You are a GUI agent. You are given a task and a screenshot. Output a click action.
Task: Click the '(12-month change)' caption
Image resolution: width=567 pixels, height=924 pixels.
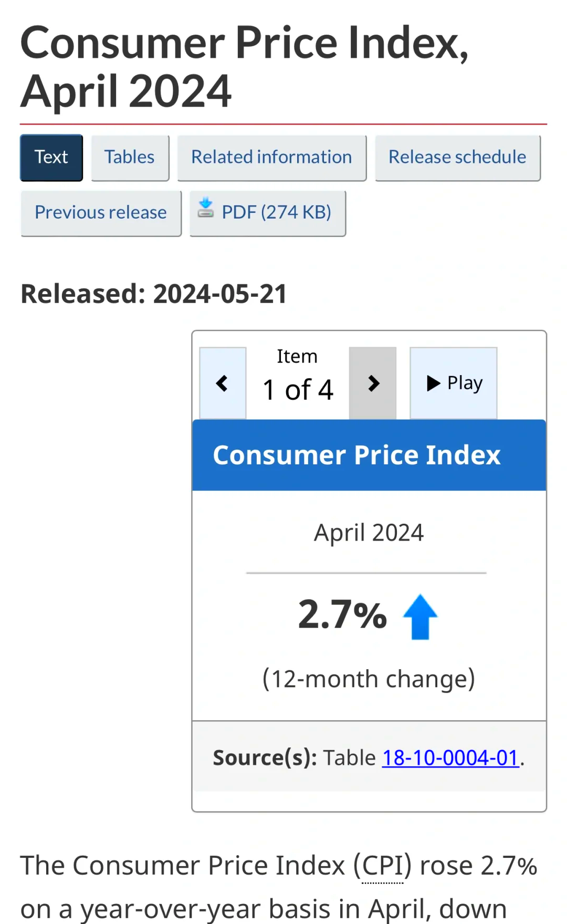point(369,679)
